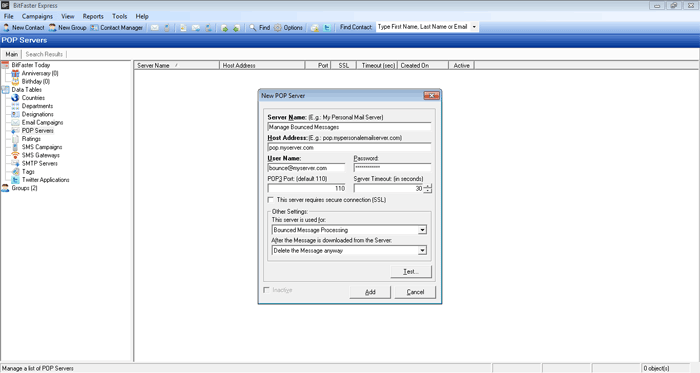Image resolution: width=700 pixels, height=373 pixels.
Task: Toggle the Inactive checkbox
Action: click(x=267, y=290)
